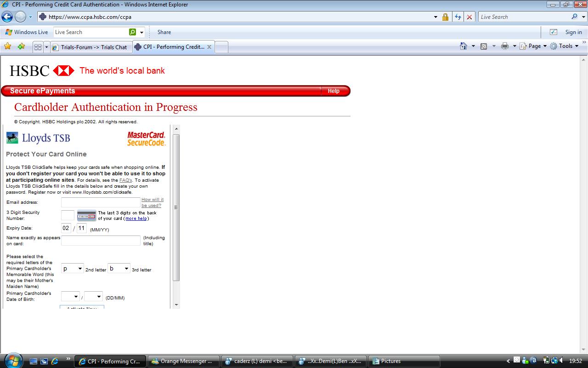Open the Tools menu
The width and height of the screenshot is (588, 368).
565,46
